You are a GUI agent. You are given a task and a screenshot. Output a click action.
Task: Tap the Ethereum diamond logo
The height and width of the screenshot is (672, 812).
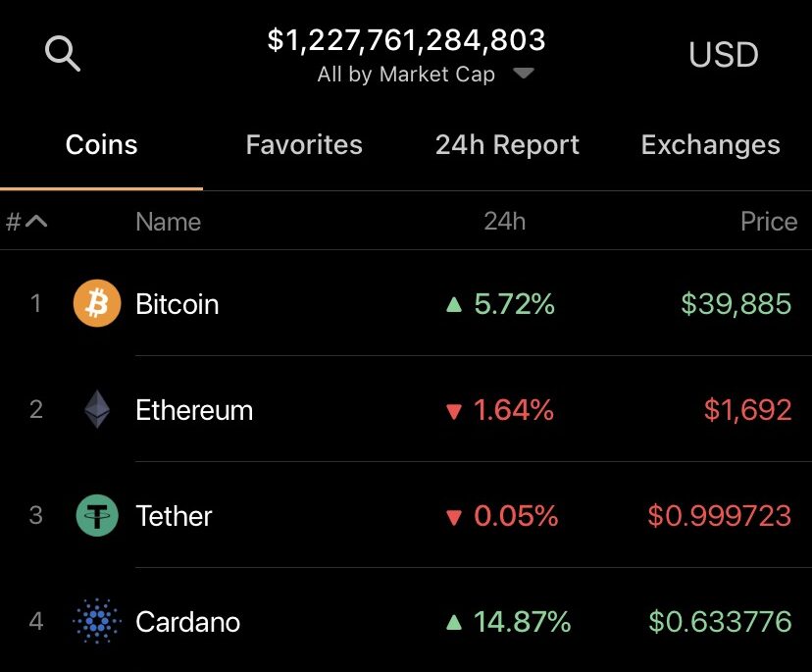tap(97, 410)
